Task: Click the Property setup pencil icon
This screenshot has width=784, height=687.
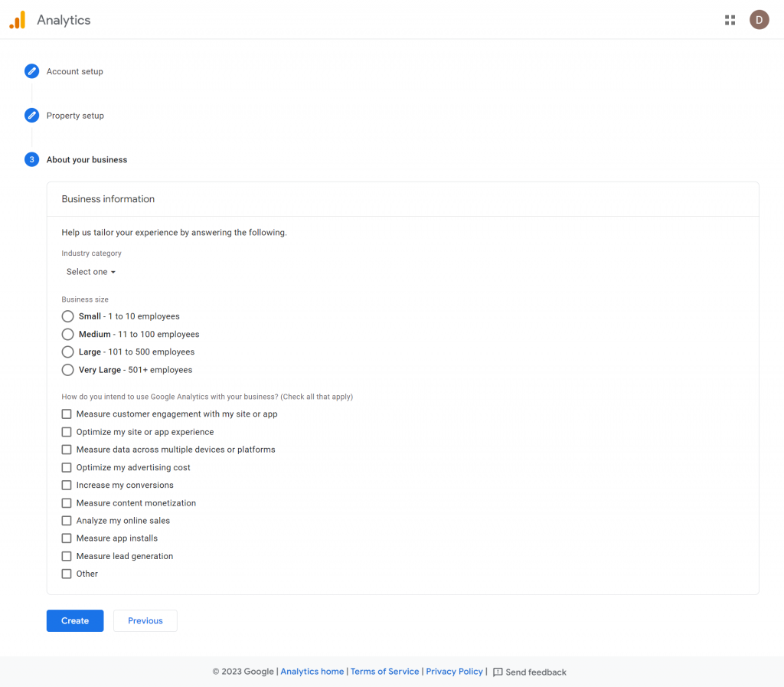Action: click(31, 116)
